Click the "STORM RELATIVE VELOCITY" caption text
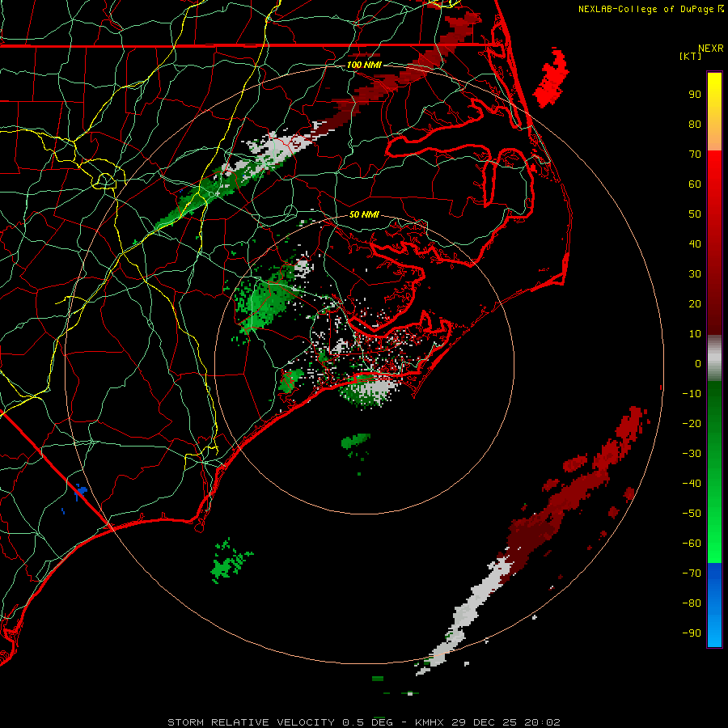 [x=251, y=722]
